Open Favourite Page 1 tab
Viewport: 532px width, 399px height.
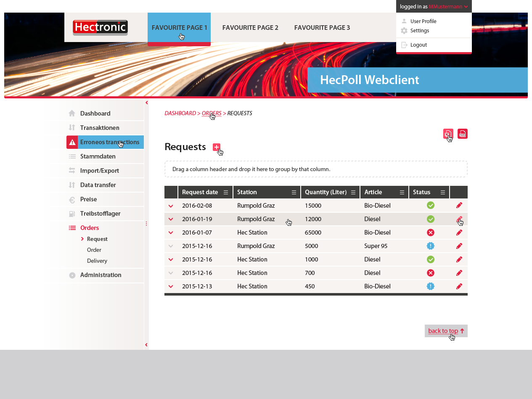179,28
